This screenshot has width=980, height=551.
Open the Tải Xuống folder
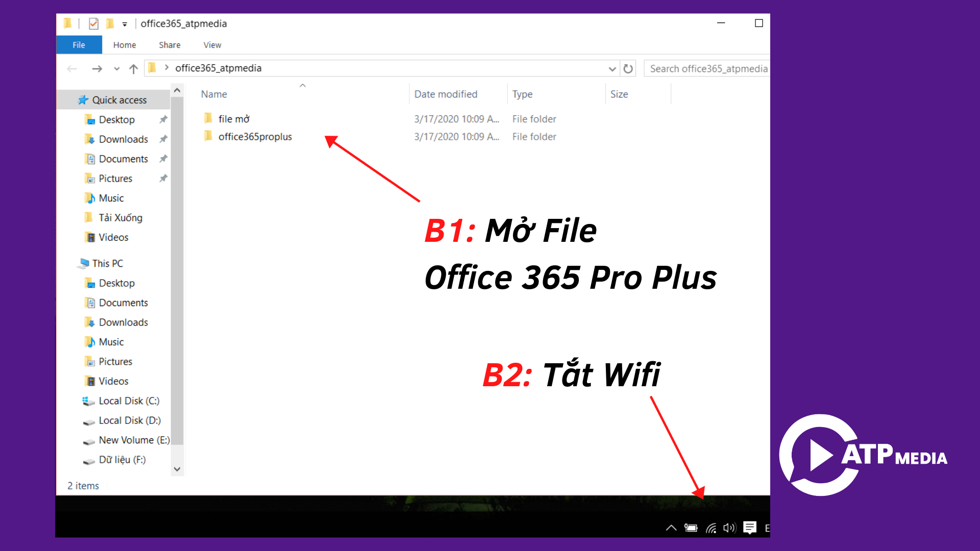[120, 218]
